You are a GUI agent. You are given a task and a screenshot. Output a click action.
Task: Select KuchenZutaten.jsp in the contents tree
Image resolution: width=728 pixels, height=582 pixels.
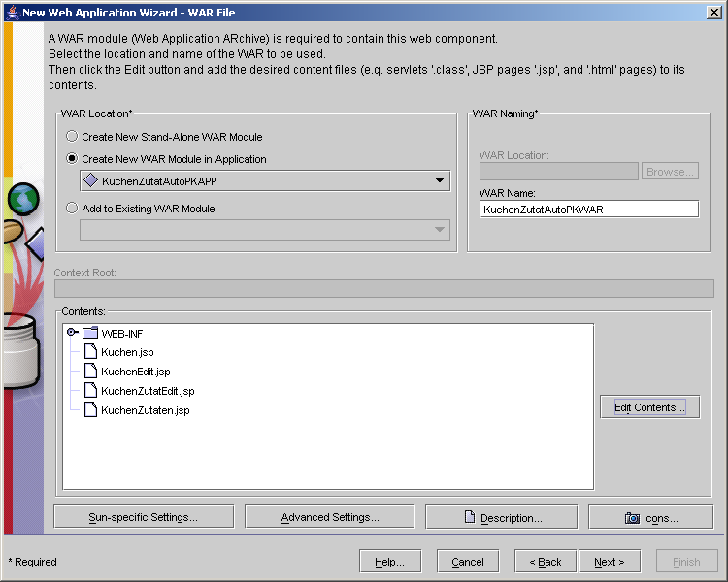146,410
